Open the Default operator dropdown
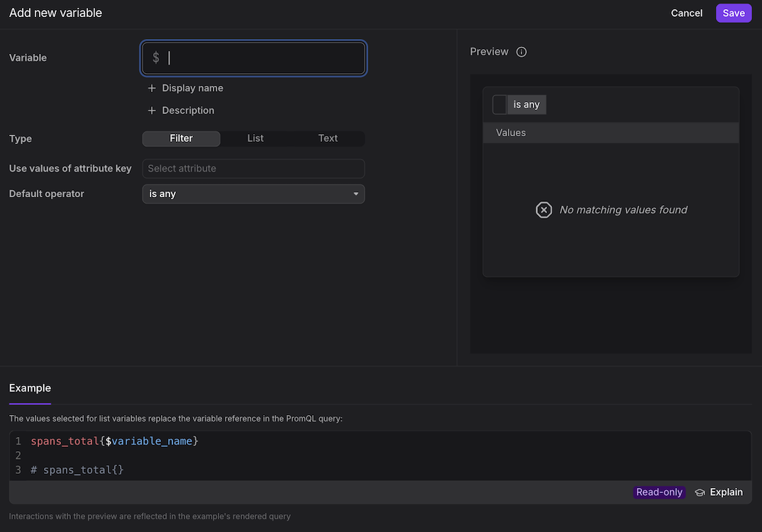The width and height of the screenshot is (762, 532). click(253, 194)
